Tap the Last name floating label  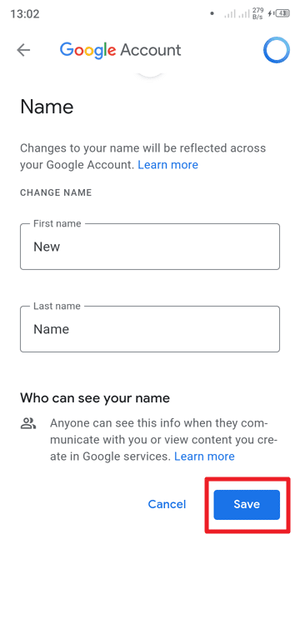click(x=57, y=306)
